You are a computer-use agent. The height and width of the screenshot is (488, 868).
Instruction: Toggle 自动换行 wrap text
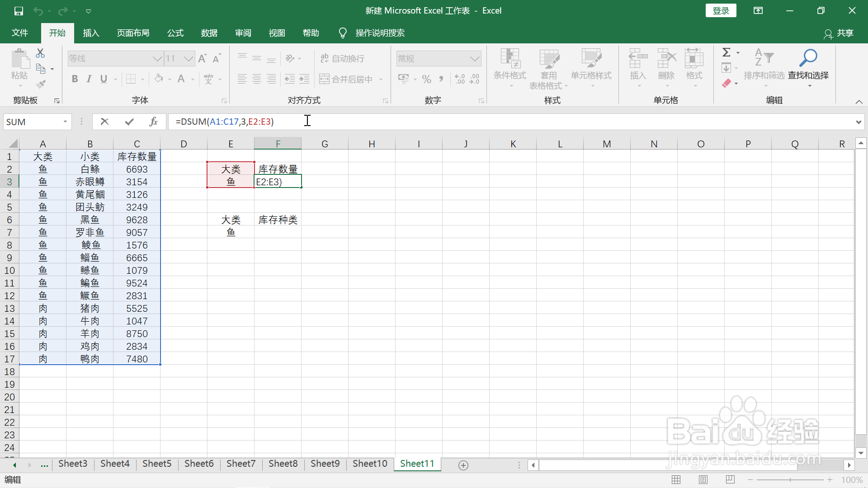342,58
